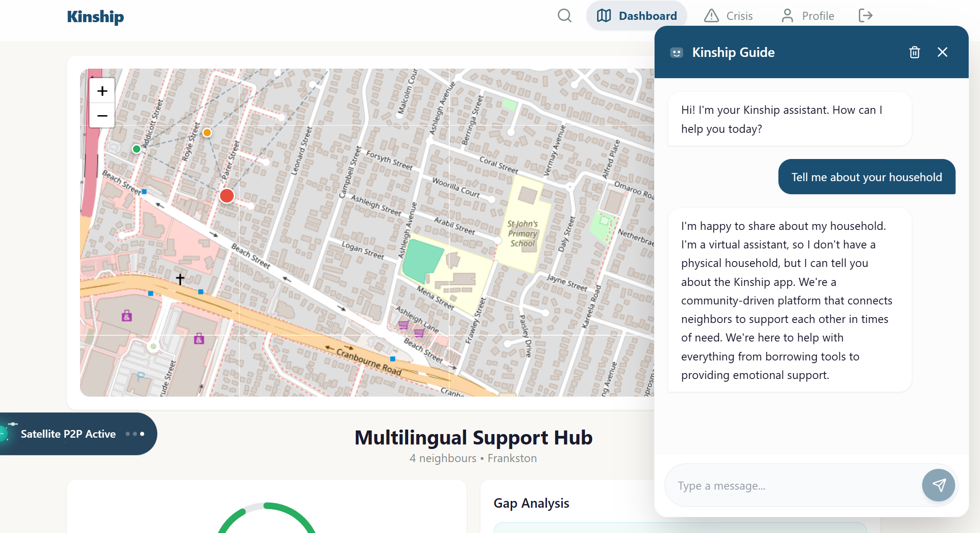Zoom in on the map
Image resolution: width=980 pixels, height=533 pixels.
point(102,91)
